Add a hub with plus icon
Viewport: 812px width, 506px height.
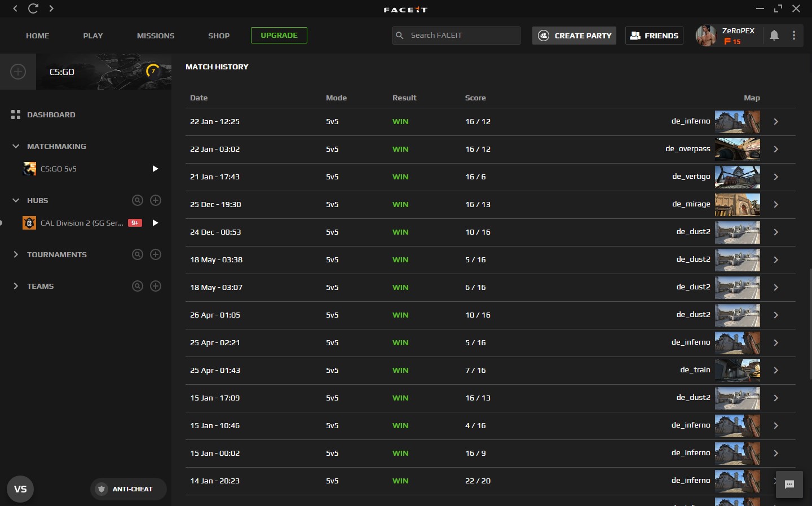(156, 200)
